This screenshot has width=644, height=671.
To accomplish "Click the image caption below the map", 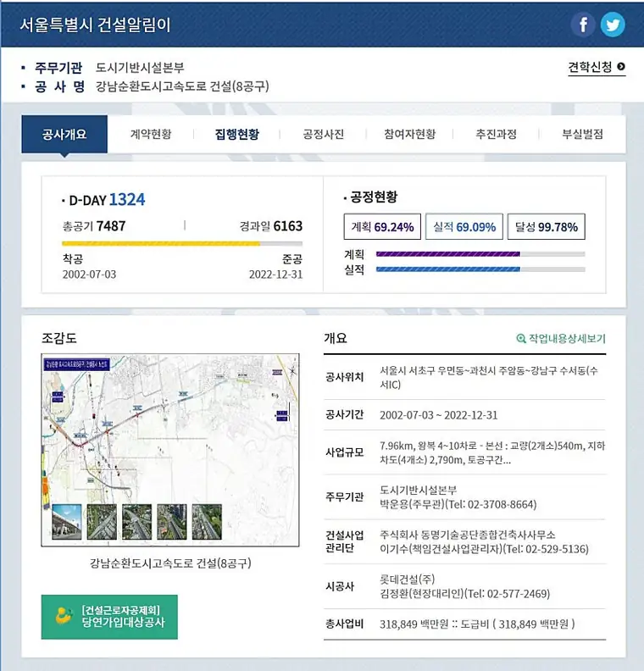I will point(170,563).
